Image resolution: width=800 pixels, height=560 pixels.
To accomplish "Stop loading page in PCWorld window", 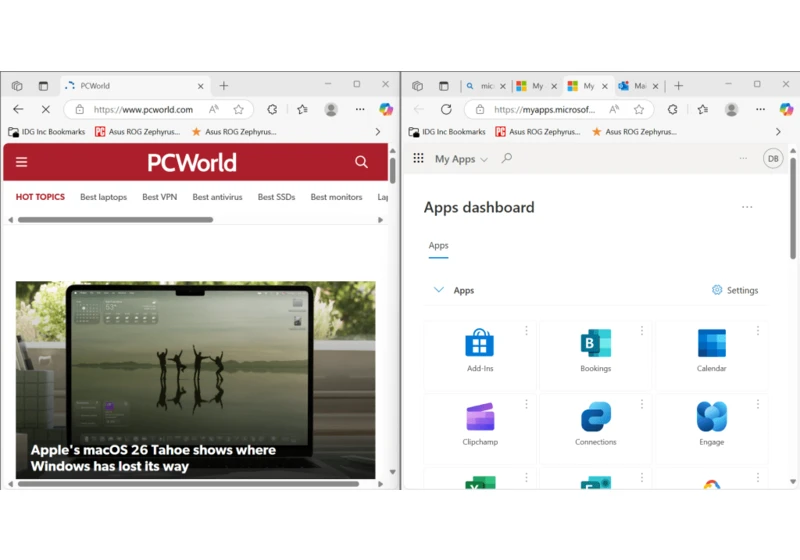I will coord(45,109).
